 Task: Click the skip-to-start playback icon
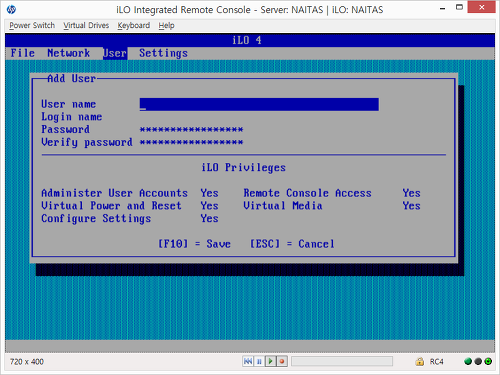248,361
